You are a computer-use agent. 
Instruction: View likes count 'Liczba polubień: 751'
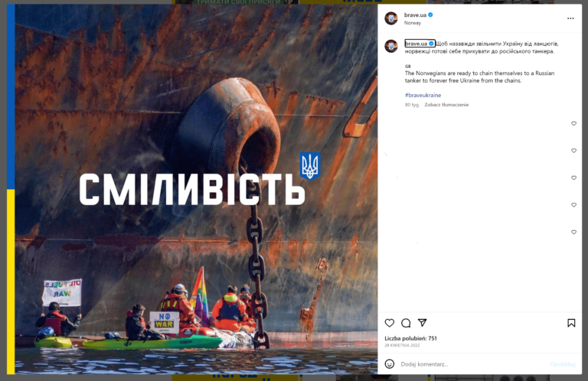click(x=410, y=338)
